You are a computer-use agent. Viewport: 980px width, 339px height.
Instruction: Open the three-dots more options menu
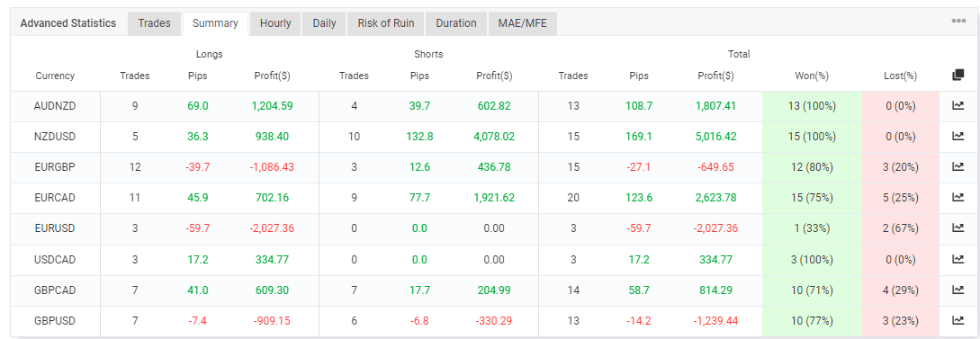pos(958,22)
